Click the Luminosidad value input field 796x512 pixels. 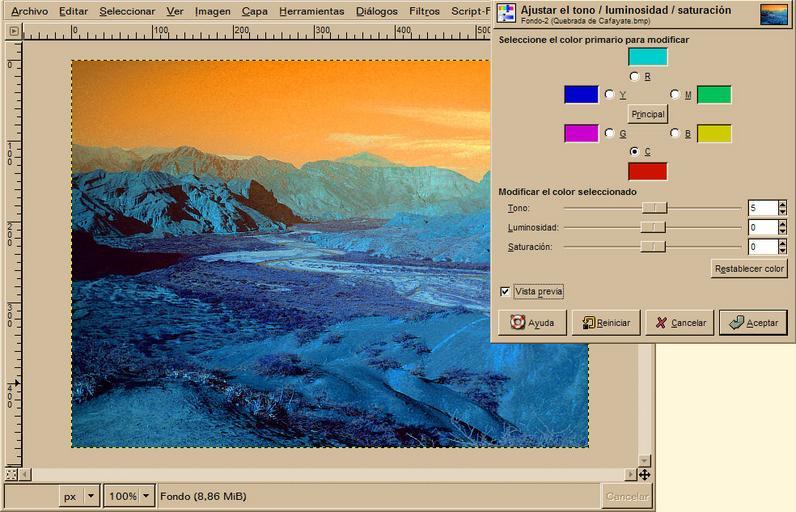[763, 227]
